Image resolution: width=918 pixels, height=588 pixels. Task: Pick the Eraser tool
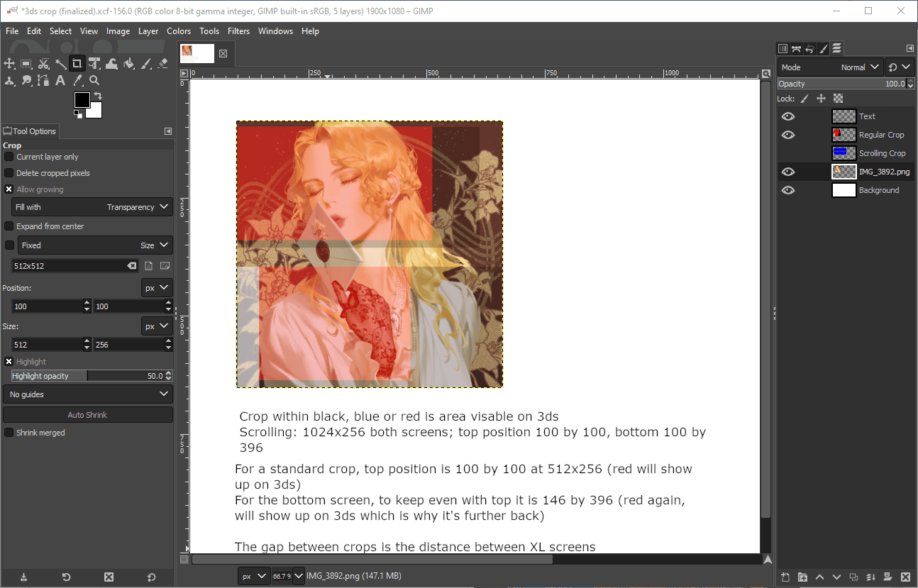pyautogui.click(x=162, y=63)
